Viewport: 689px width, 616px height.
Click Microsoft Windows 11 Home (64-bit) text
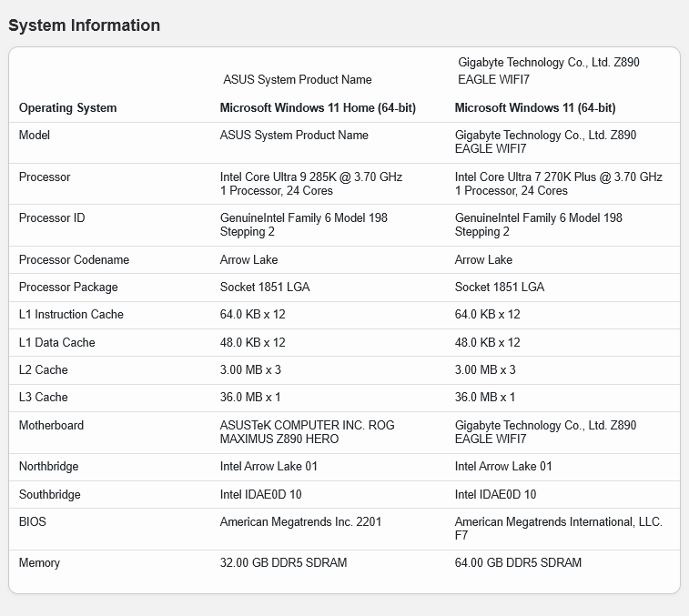coord(318,107)
